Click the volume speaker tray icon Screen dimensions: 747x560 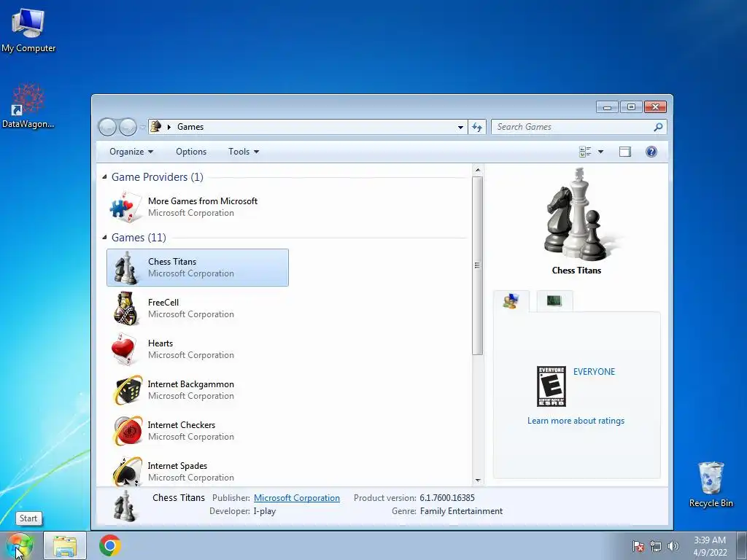pos(673,546)
